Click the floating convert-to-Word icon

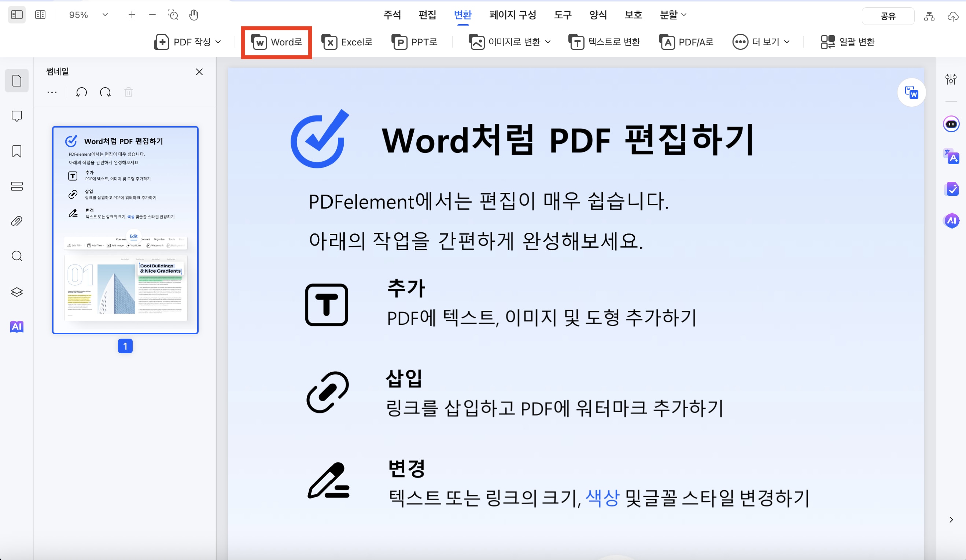coord(911,92)
